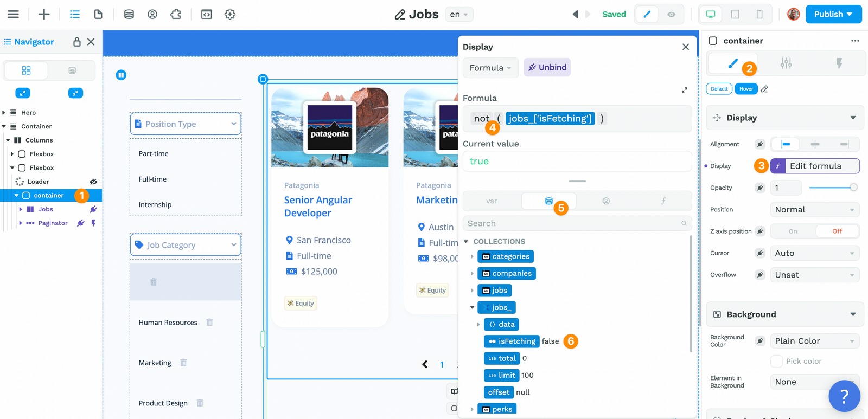Open the Formula type dropdown

490,68
